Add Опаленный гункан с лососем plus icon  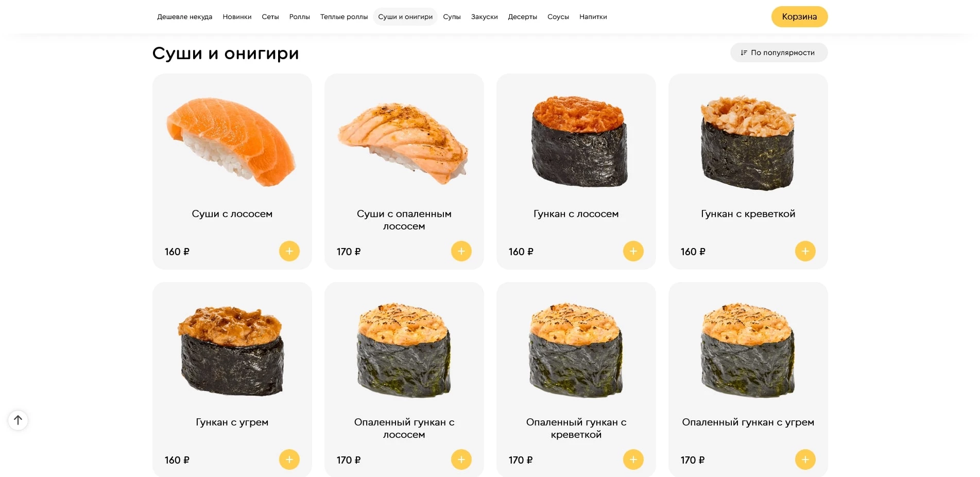(461, 460)
